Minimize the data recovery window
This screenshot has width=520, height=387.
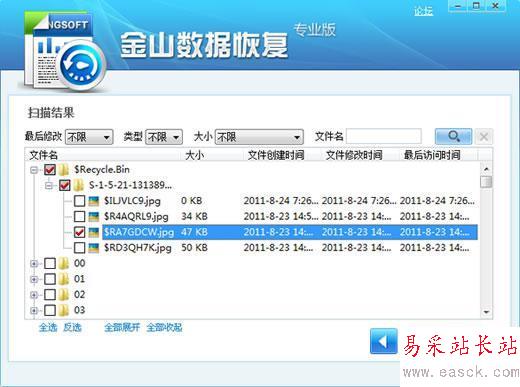[458, 6]
